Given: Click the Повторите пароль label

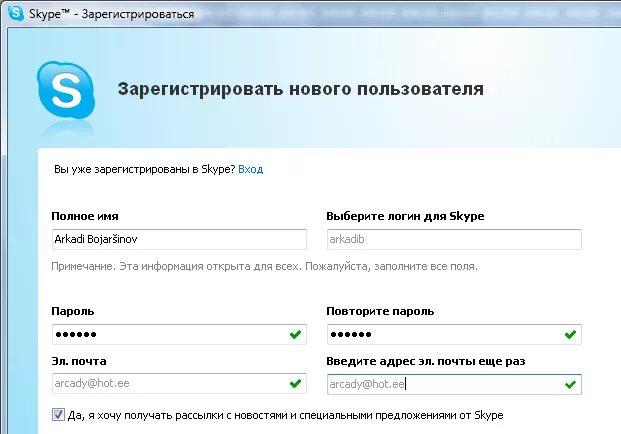Looking at the screenshot, I should click(380, 311).
